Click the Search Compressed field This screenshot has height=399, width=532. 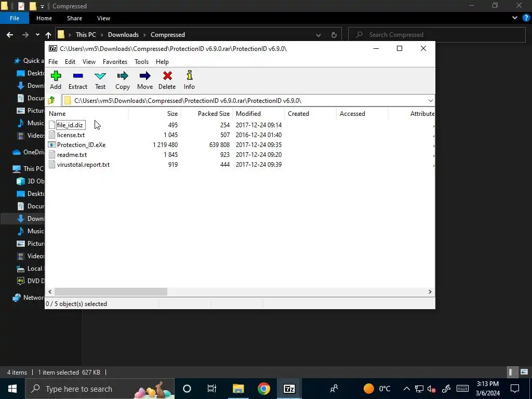[x=436, y=35]
